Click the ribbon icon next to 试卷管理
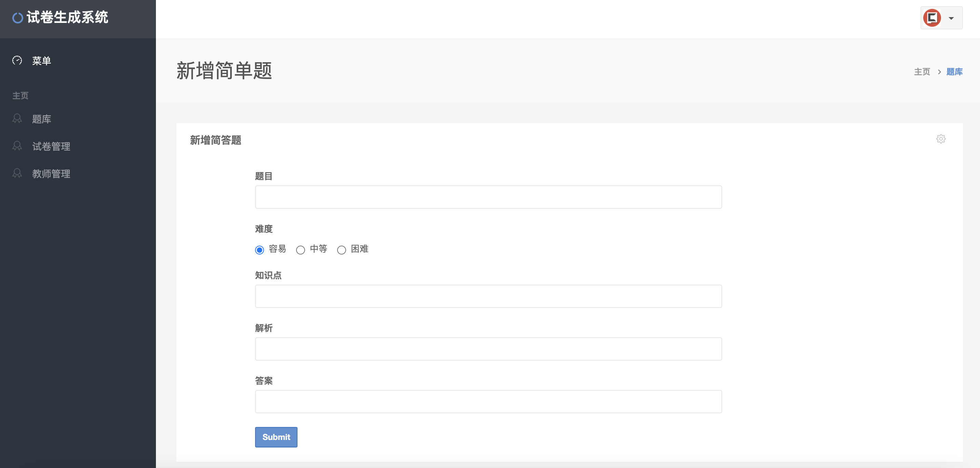Screen dimensions: 980x468 17,146
